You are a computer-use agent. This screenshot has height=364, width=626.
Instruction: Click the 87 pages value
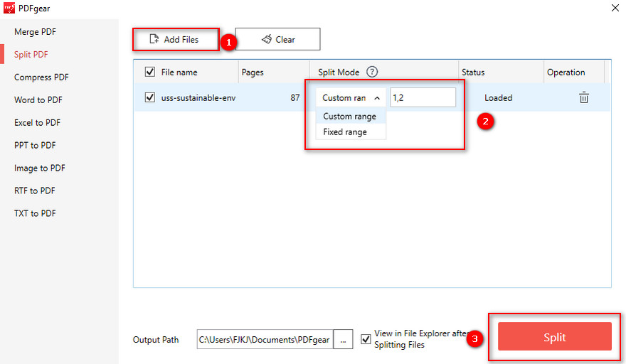[x=295, y=98]
